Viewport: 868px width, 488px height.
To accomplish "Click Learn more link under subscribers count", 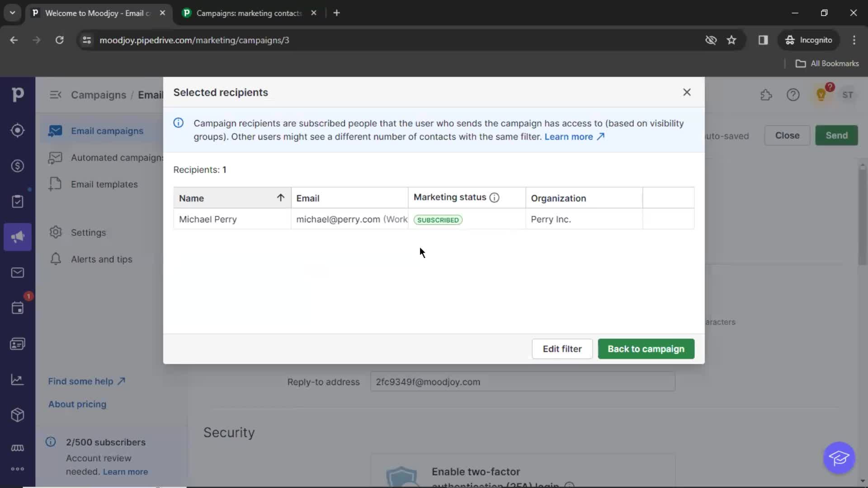I will 125,472.
